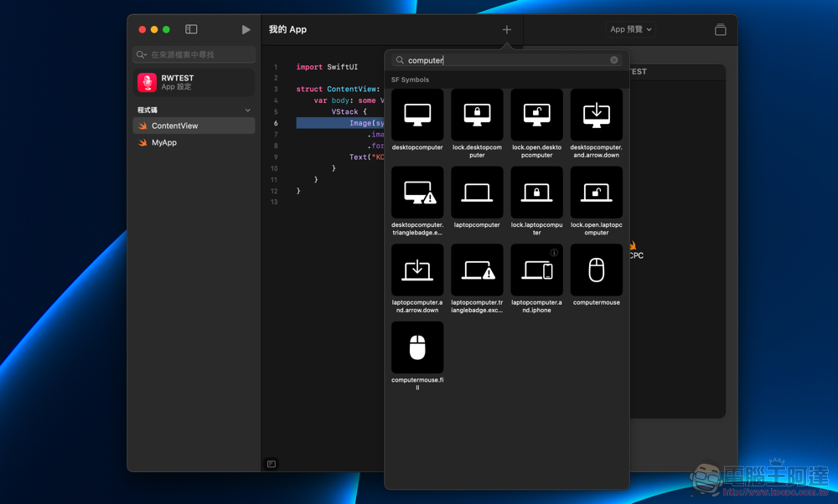
Task: Choose the computermouse.fill symbol
Action: point(417,347)
